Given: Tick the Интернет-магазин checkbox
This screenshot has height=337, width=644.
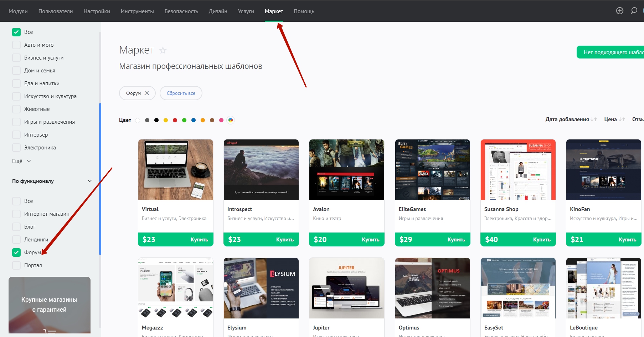Looking at the screenshot, I should 16,214.
